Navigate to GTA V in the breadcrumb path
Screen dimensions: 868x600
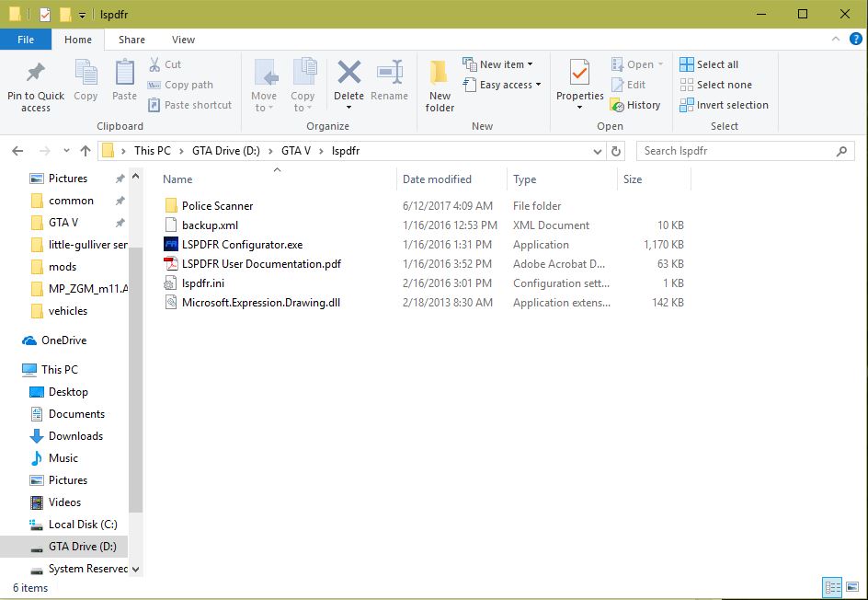coord(295,151)
